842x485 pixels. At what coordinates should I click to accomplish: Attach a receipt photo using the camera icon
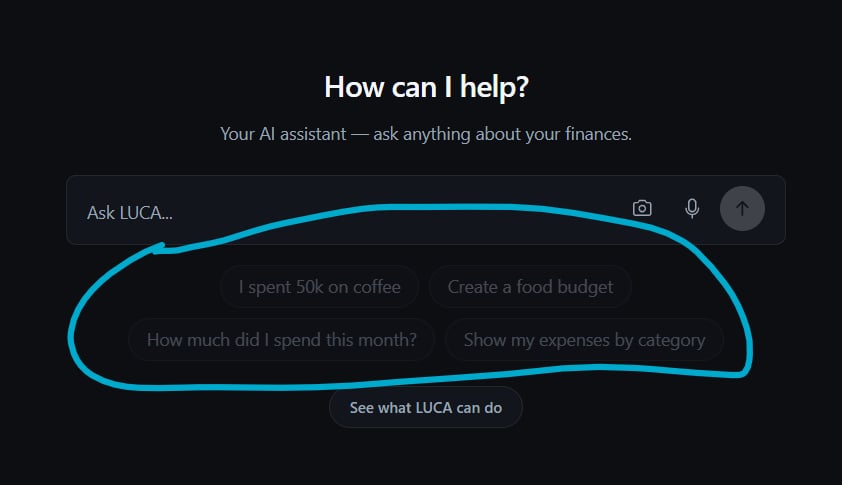(642, 208)
